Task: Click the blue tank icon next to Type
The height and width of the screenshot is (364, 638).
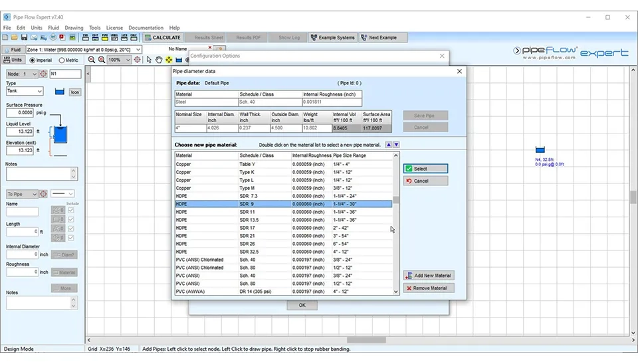Action: pos(59,92)
